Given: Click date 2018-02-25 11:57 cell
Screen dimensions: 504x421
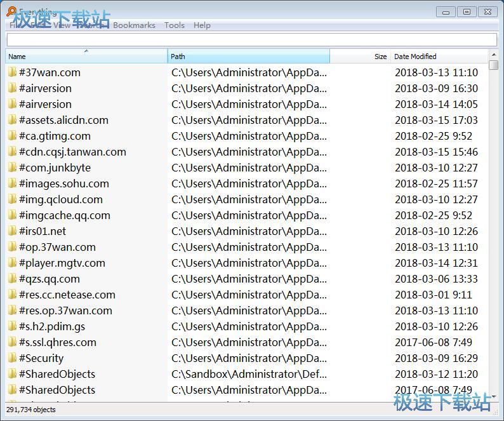Looking at the screenshot, I should pyautogui.click(x=436, y=184).
